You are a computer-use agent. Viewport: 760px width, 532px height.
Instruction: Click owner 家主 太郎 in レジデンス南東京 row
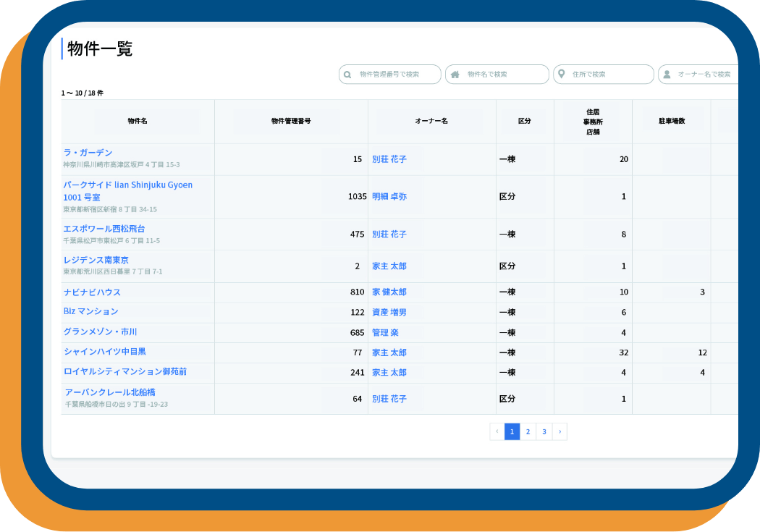[389, 266]
